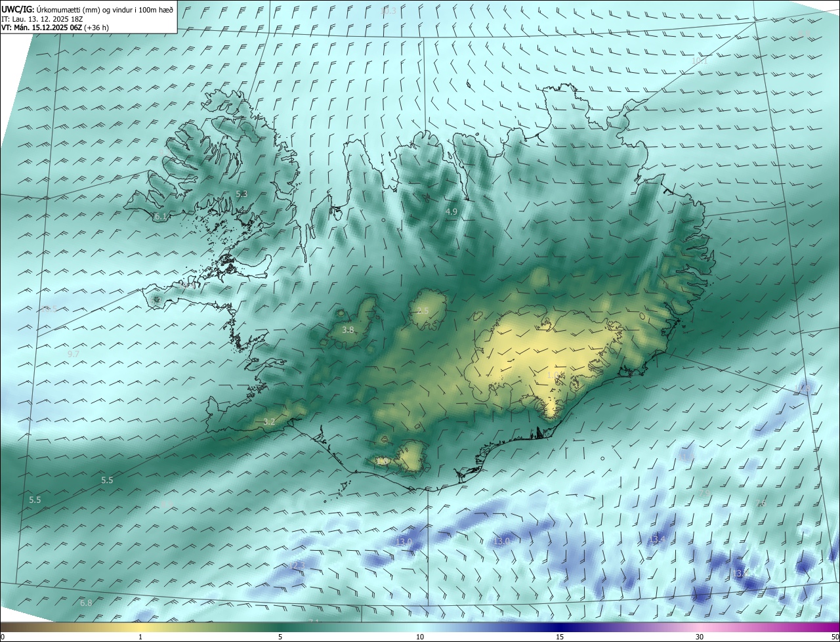This screenshot has height=642, width=840.
Task: Click the 15 tick on the color scale
Action: [560, 637]
